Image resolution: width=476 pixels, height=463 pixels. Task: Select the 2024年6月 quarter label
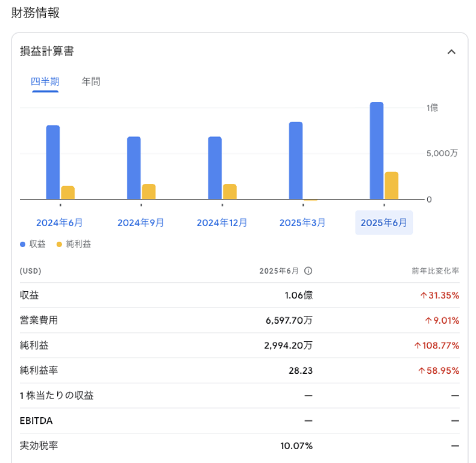(60, 222)
